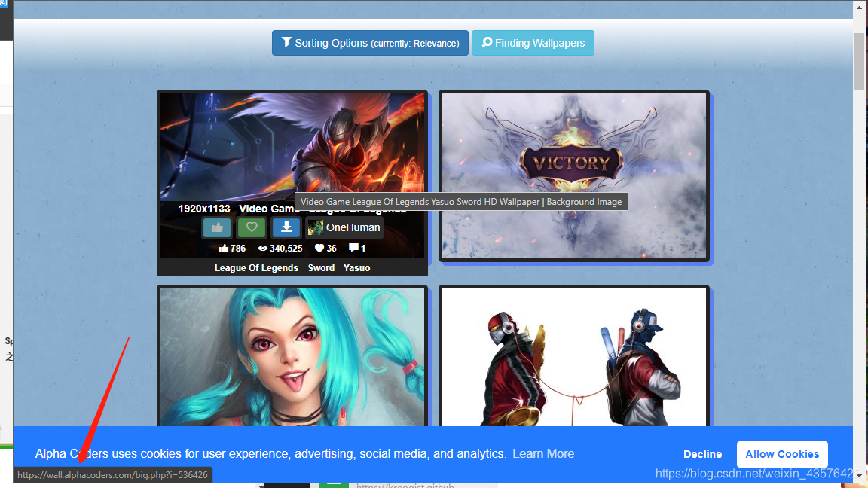This screenshot has width=868, height=488.
Task: Open OneHuman uploader profile
Action: click(344, 227)
